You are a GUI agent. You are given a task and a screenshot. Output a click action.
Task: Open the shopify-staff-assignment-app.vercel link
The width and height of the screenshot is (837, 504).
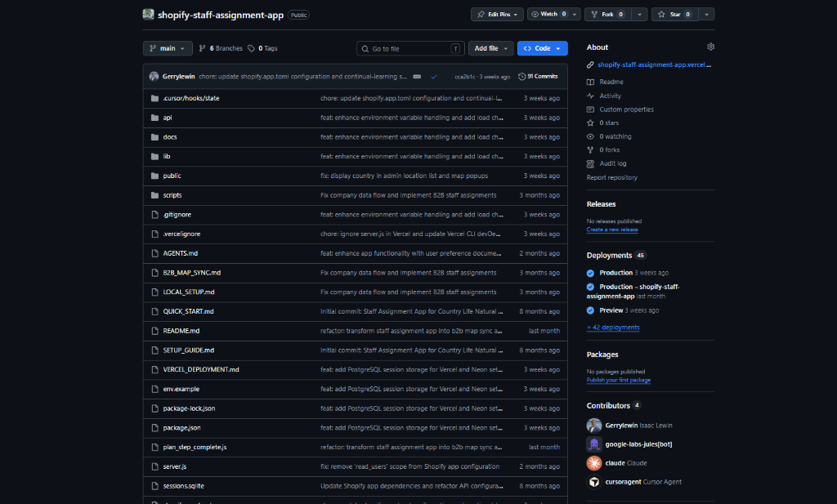point(655,65)
